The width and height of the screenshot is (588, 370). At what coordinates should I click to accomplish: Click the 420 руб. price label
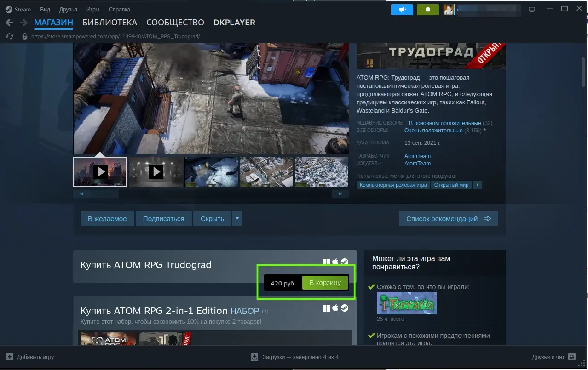(x=283, y=283)
